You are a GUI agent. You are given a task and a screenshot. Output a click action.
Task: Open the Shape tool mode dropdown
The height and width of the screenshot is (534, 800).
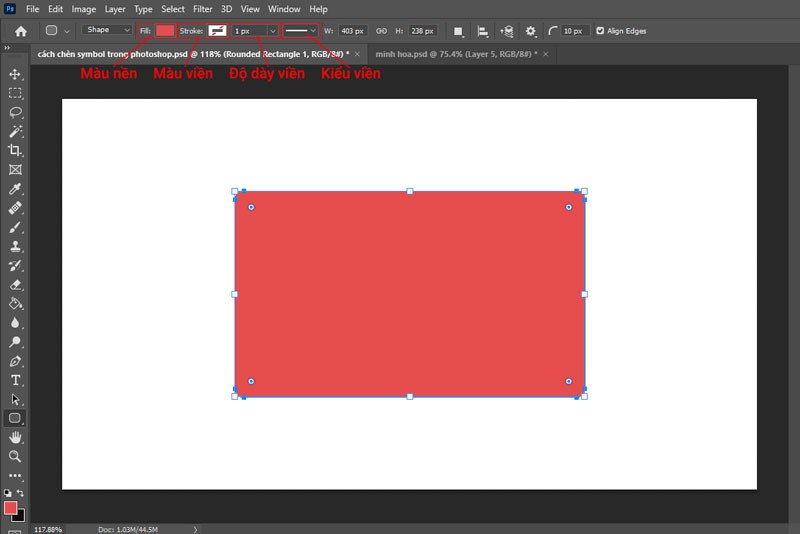(x=106, y=31)
